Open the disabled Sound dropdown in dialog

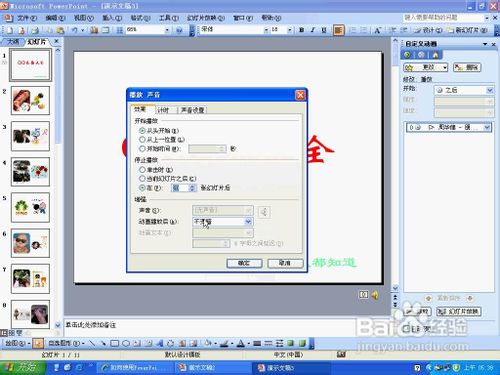(x=248, y=210)
